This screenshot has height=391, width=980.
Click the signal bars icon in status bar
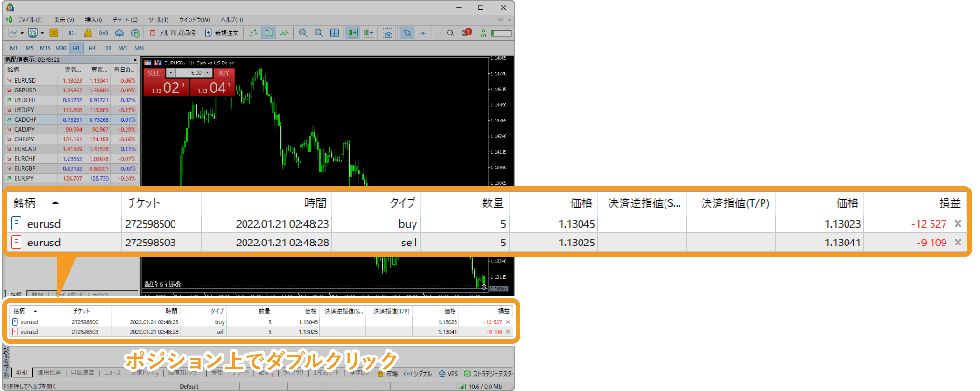point(462,386)
